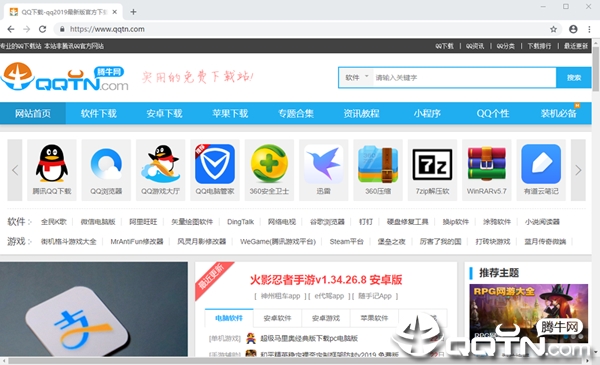The width and height of the screenshot is (600, 365).
Task: Switch to the 电脑软件 tab
Action: 229,318
